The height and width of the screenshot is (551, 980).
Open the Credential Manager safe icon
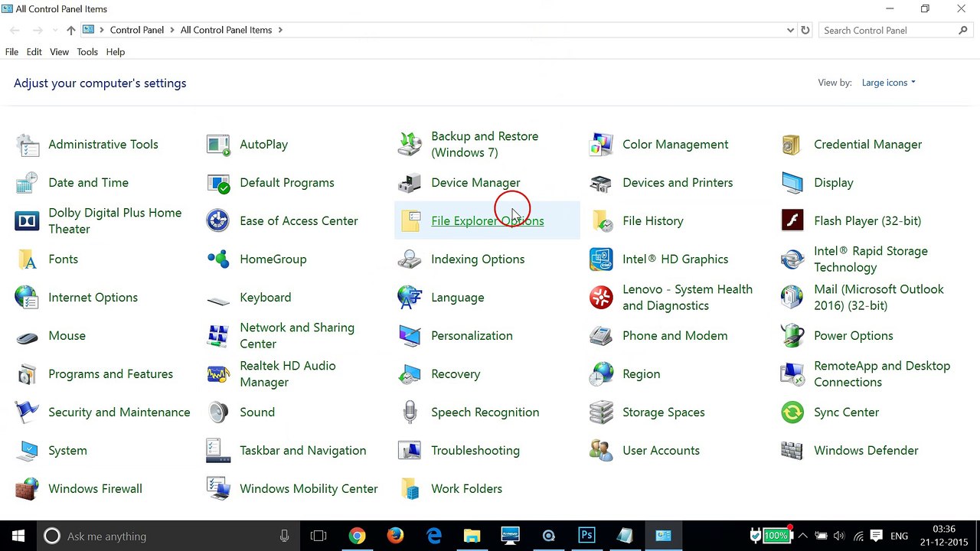pos(792,145)
